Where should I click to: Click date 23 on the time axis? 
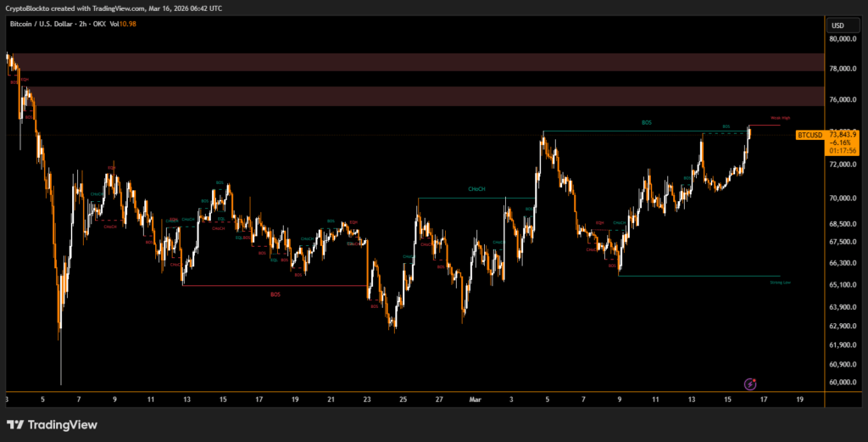tap(367, 398)
